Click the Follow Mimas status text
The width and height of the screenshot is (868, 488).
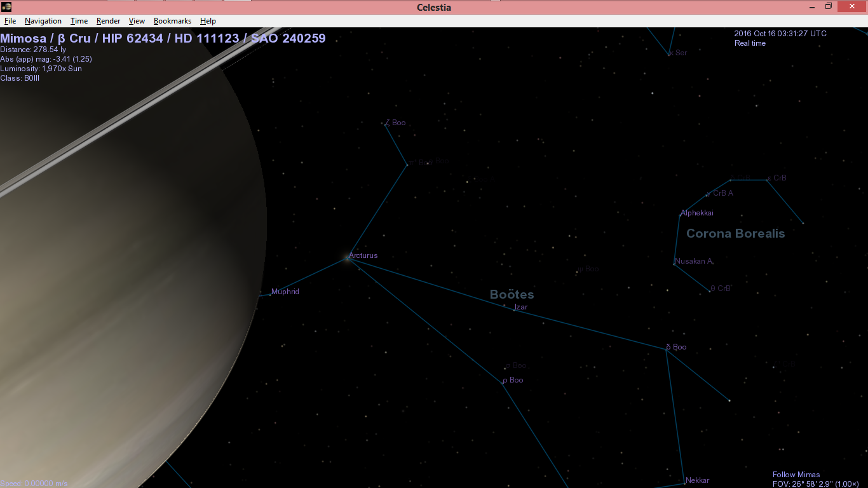click(796, 475)
